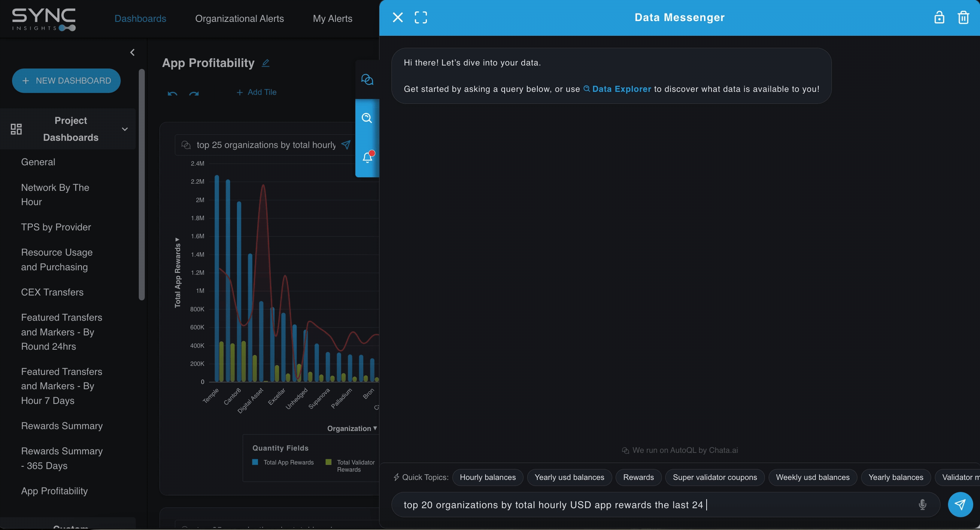980x530 pixels.
Task: Switch to the My Alerts tab
Action: pos(332,18)
